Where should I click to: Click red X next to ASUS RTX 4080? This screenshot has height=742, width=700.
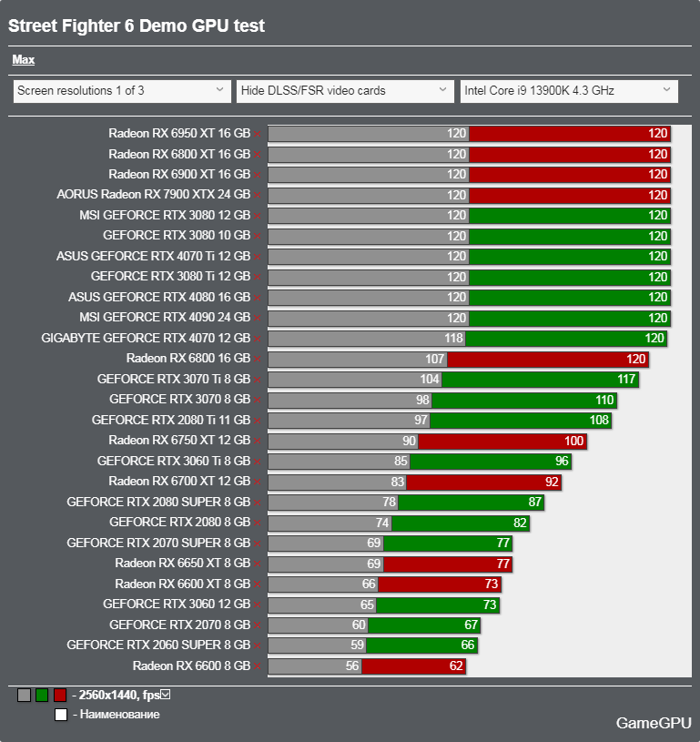pos(257,298)
